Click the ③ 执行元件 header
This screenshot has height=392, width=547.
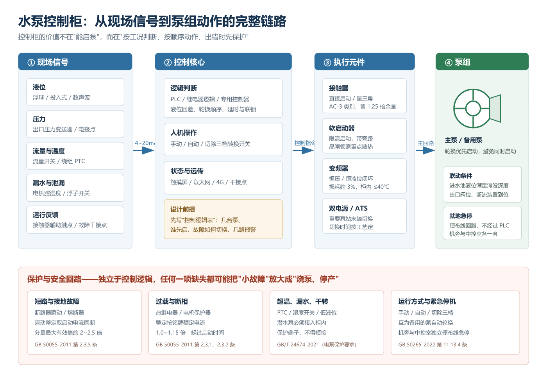365,62
